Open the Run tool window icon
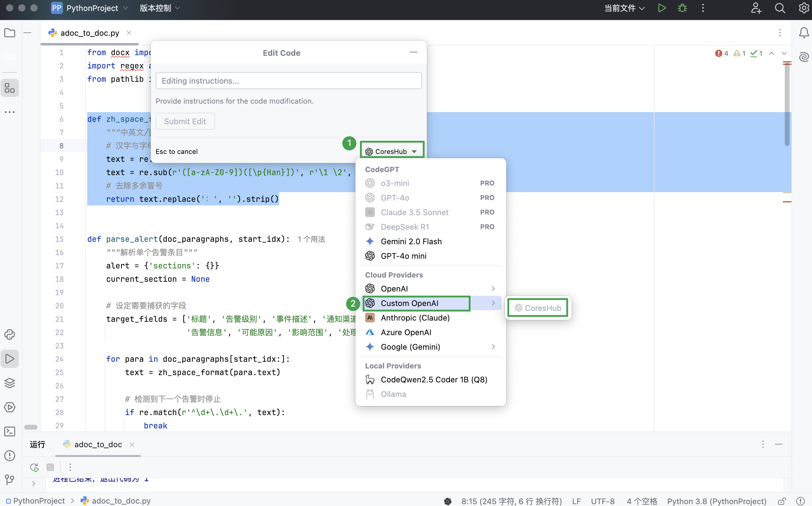This screenshot has width=812, height=506. tap(10, 359)
